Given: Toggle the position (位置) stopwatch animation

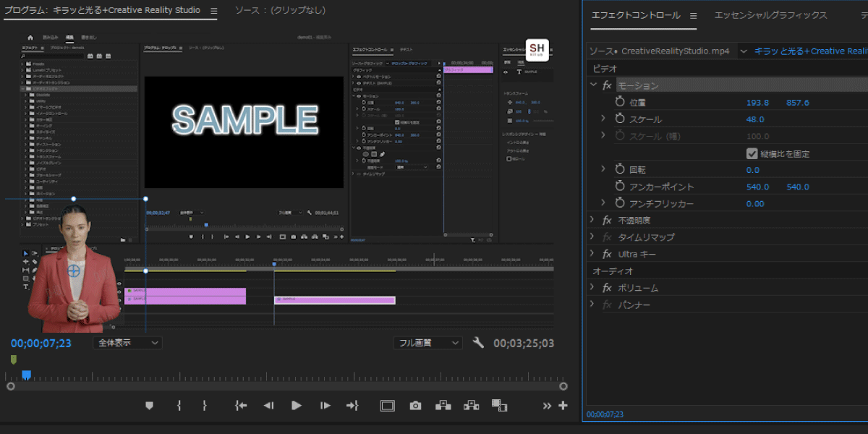Looking at the screenshot, I should tap(620, 103).
